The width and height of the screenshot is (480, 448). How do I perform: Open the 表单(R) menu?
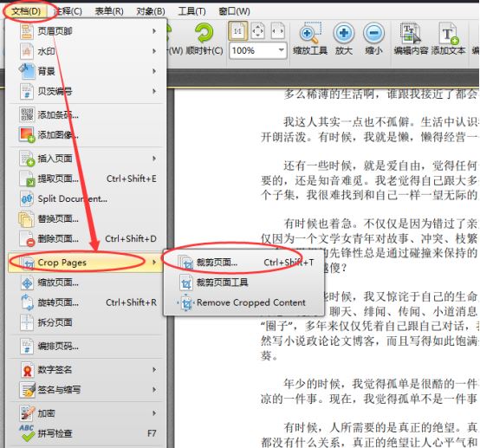[x=109, y=11]
